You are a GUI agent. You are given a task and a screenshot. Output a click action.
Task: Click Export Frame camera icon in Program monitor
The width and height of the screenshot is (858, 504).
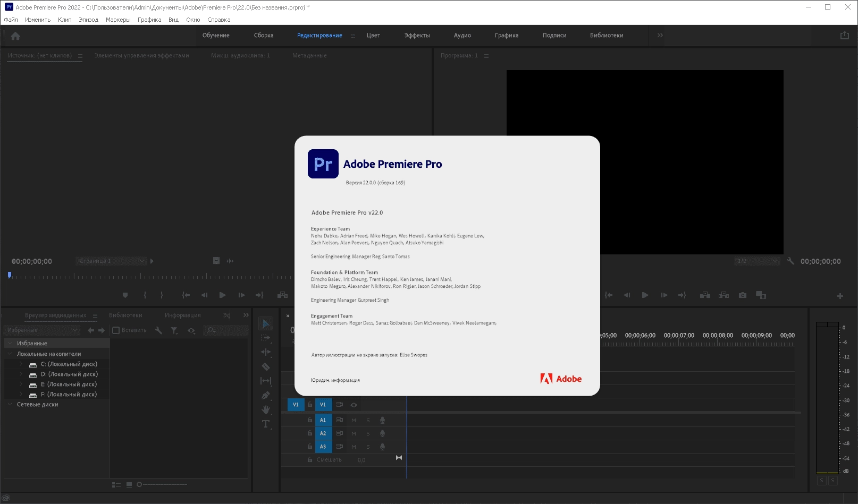click(x=743, y=295)
